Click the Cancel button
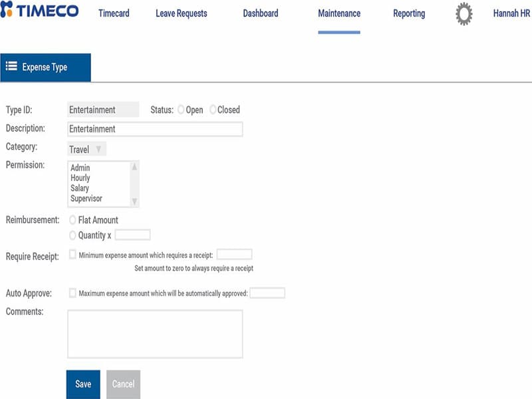 click(123, 384)
